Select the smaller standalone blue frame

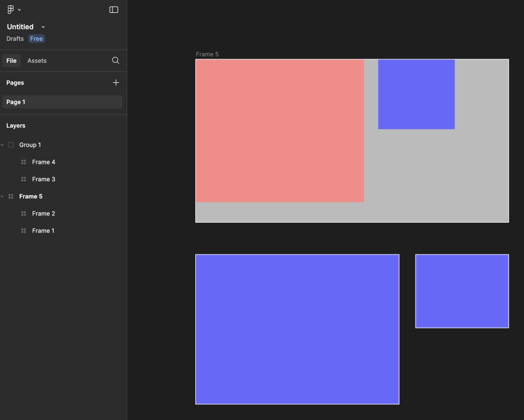pos(462,291)
